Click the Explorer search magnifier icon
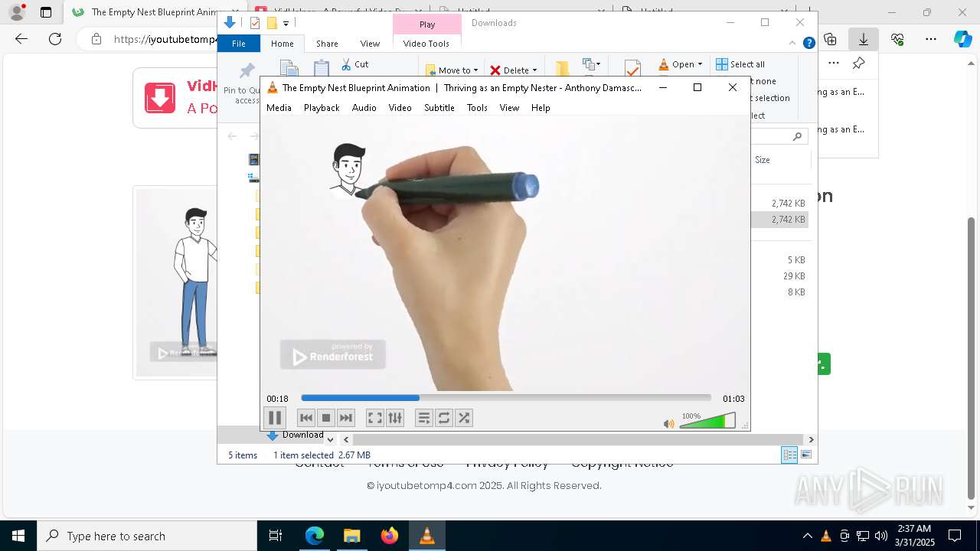 (797, 136)
